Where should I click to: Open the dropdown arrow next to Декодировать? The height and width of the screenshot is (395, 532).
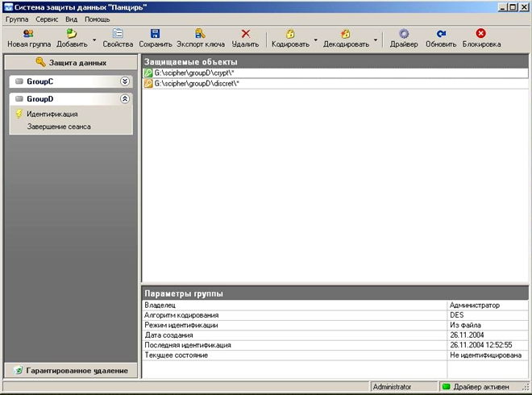pyautogui.click(x=376, y=39)
